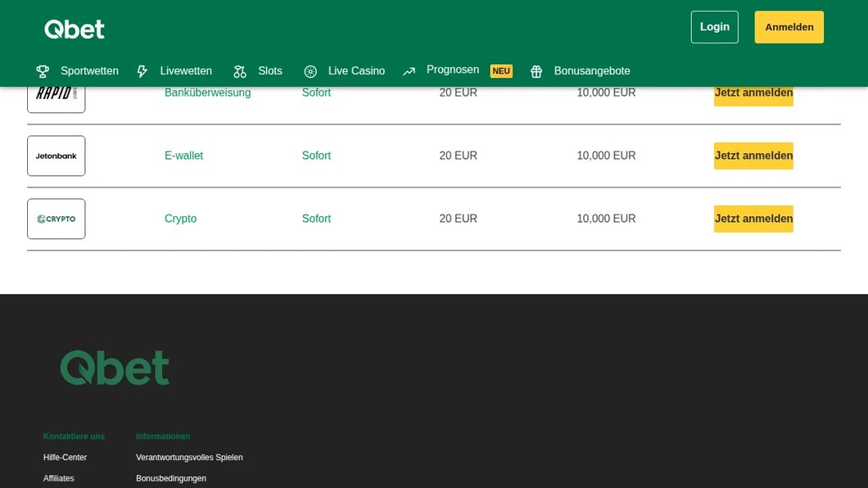Click the trending arrow icon beside Prognosen

tap(409, 71)
